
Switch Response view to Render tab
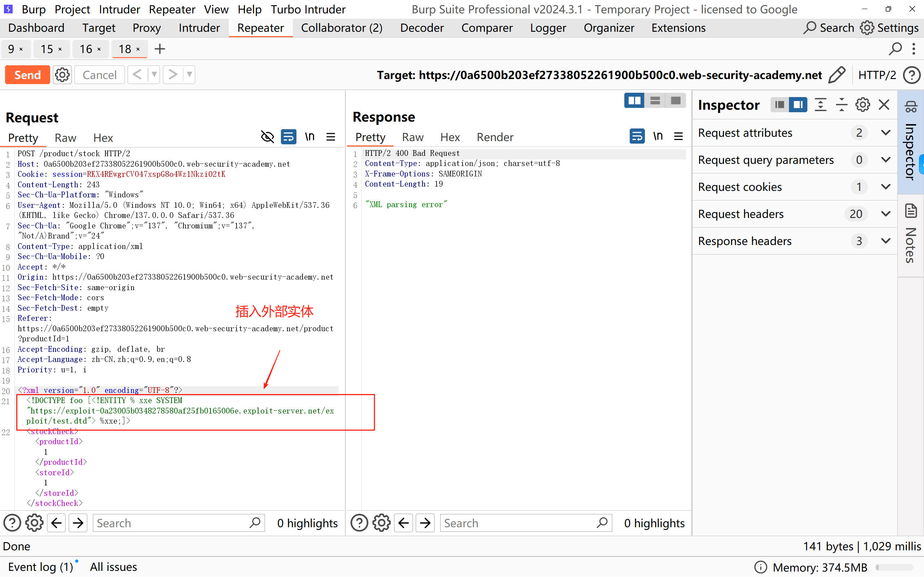pyautogui.click(x=495, y=137)
